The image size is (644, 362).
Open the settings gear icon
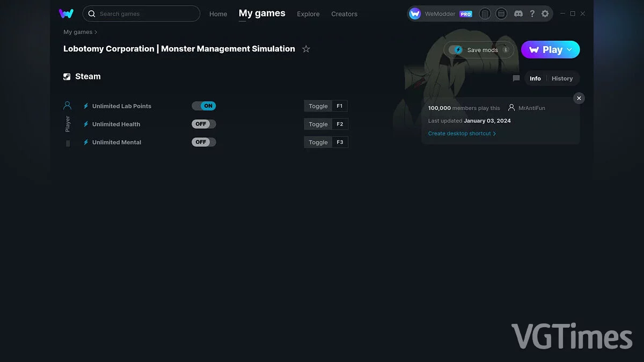tap(545, 14)
